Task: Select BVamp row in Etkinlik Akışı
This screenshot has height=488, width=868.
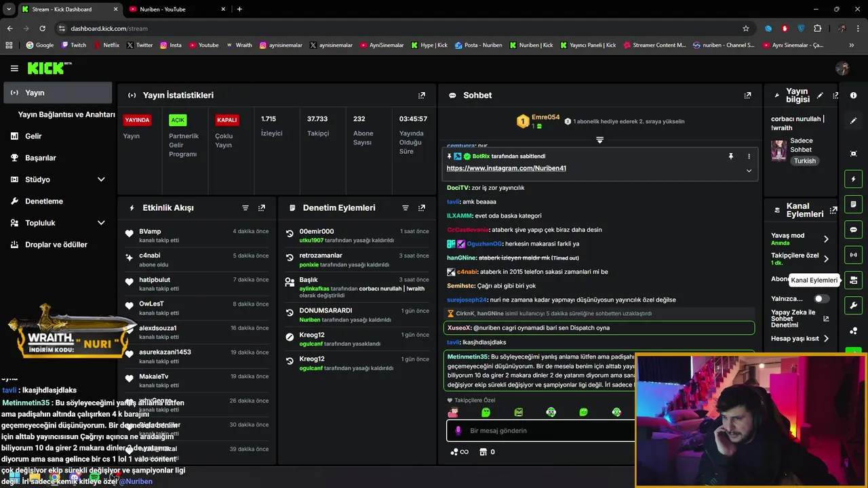Action: point(197,235)
